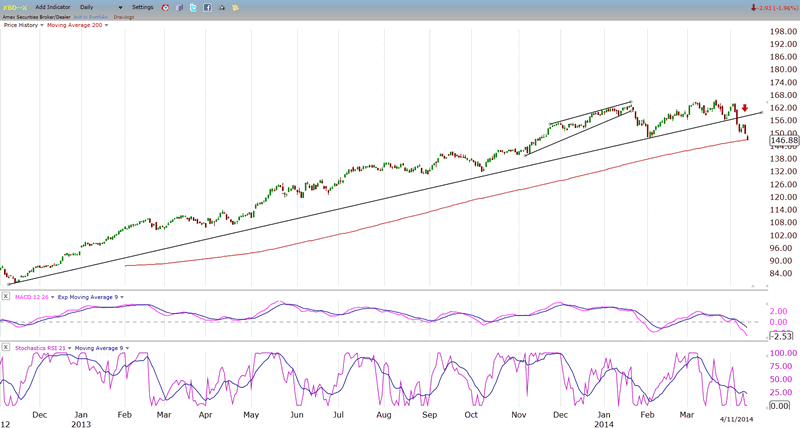Click the -2.53 MACD value label
This screenshot has width=800, height=428.
(781, 336)
